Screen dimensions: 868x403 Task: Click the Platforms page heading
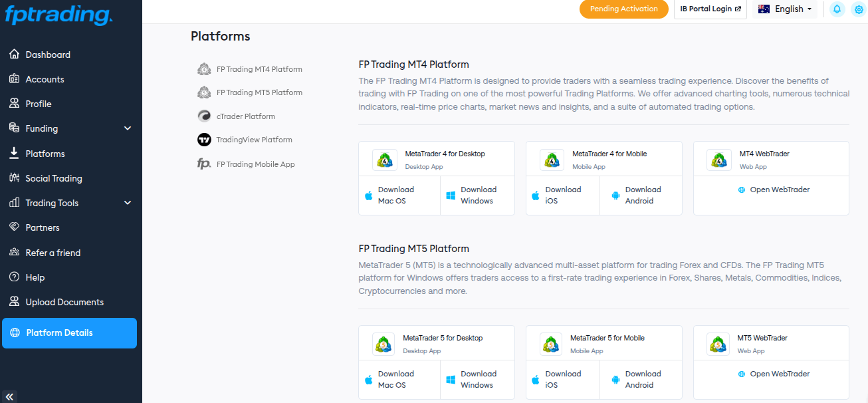[221, 37]
